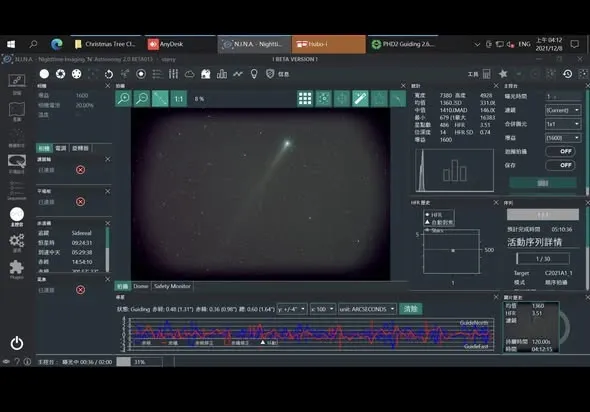
Task: Toggle the grid overlay icon above image
Action: click(x=305, y=99)
